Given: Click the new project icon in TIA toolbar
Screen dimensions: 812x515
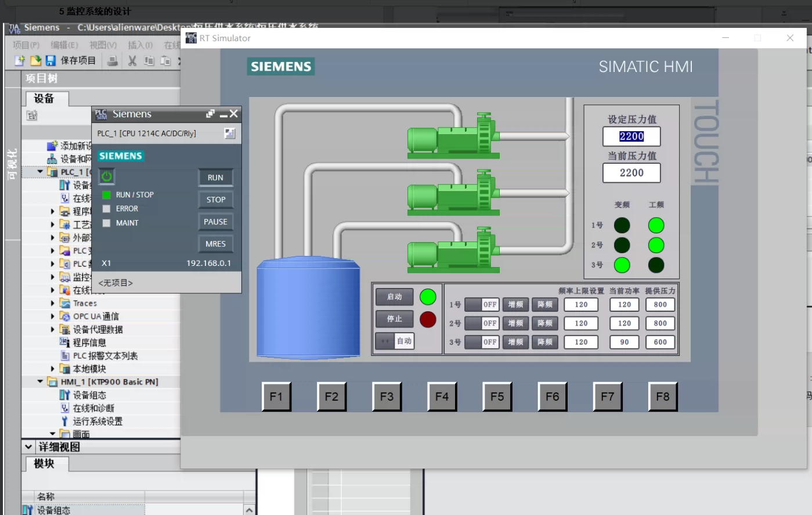Looking at the screenshot, I should (x=20, y=60).
